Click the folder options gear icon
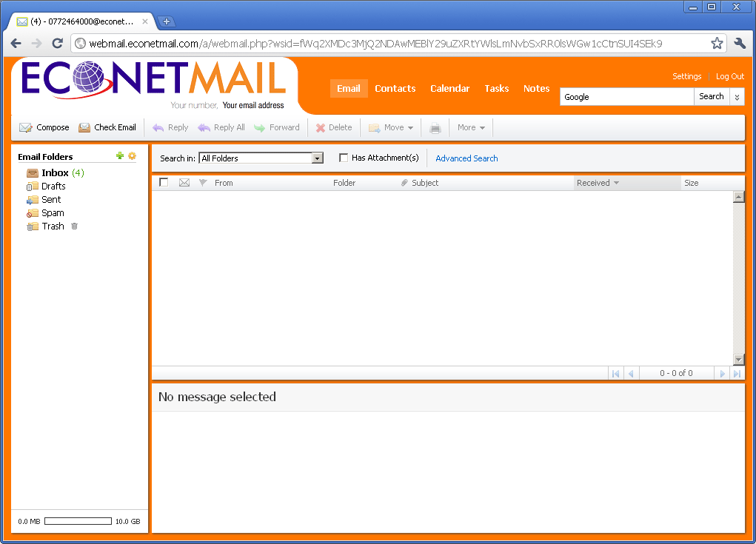 click(132, 156)
